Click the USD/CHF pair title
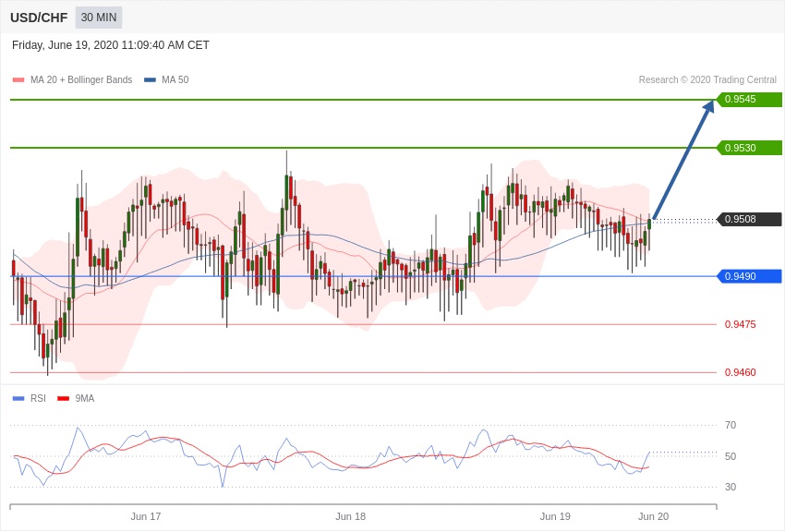Viewport: 785px width, 532px height. (39, 18)
